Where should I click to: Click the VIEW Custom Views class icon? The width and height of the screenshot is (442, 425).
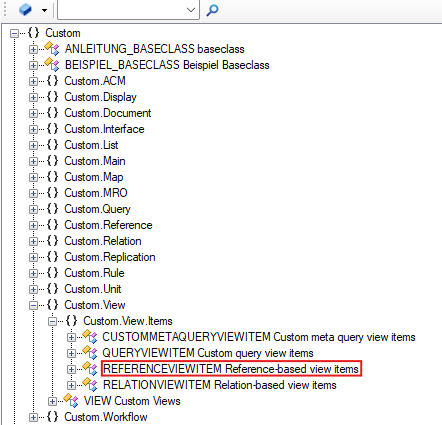coord(71,401)
